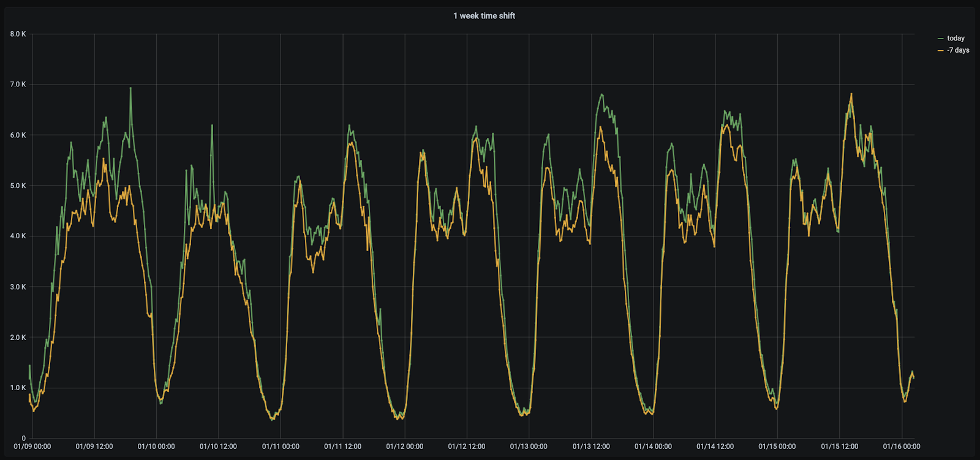Click the 1.0 K y-axis label

coord(18,388)
